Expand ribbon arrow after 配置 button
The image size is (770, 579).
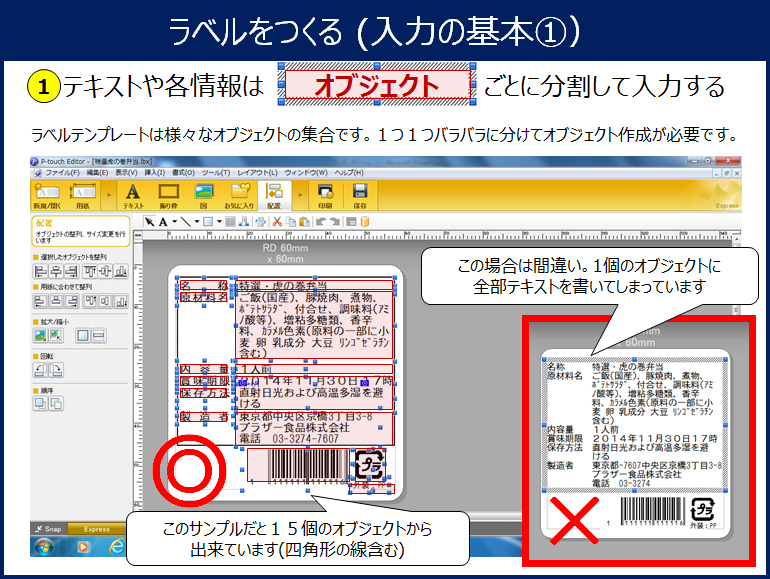(x=300, y=195)
